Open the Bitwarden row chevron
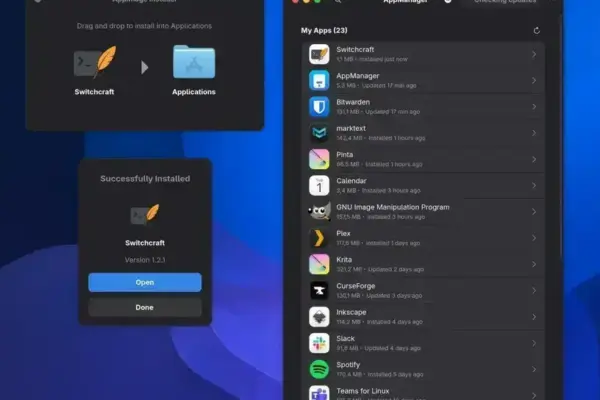The height and width of the screenshot is (400, 600). 534,107
